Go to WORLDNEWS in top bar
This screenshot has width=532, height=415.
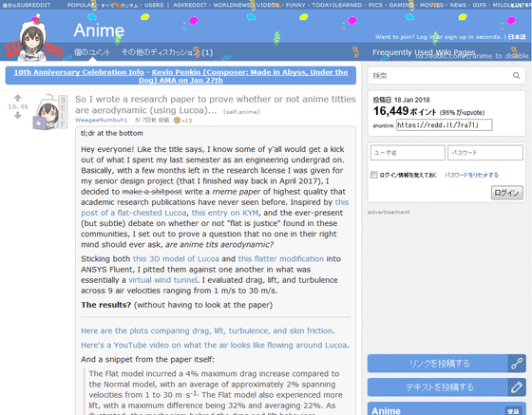coord(233,5)
